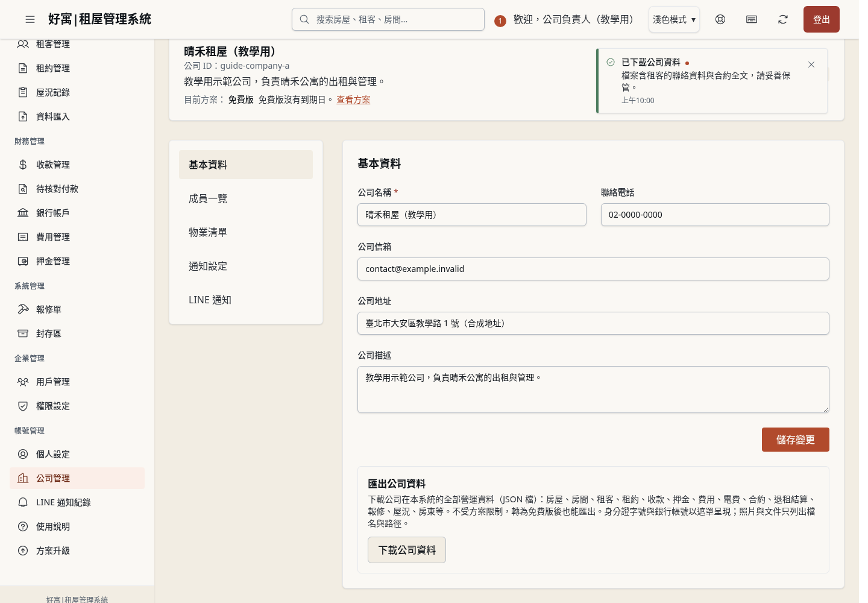This screenshot has width=868, height=603.
Task: Open the support lifebuoy icon
Action: (x=720, y=19)
